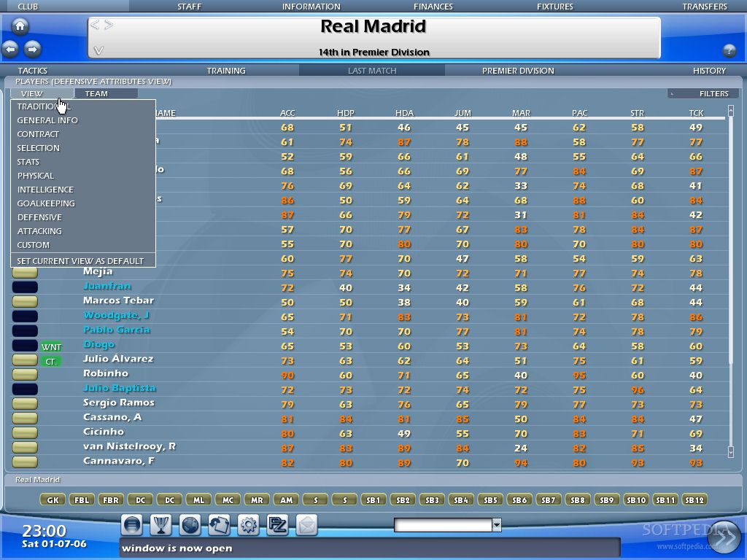747x560 pixels.
Task: Open the VIEW dropdown
Action: pos(42,93)
